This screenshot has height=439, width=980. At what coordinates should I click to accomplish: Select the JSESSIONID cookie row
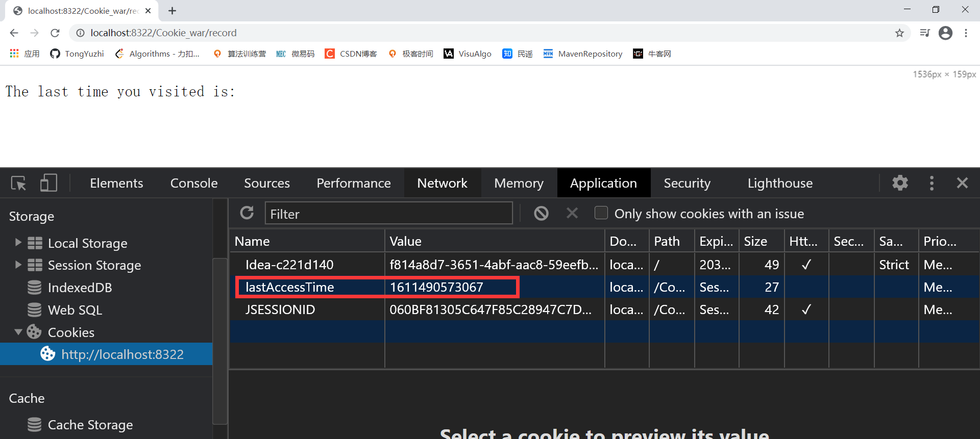click(x=604, y=309)
